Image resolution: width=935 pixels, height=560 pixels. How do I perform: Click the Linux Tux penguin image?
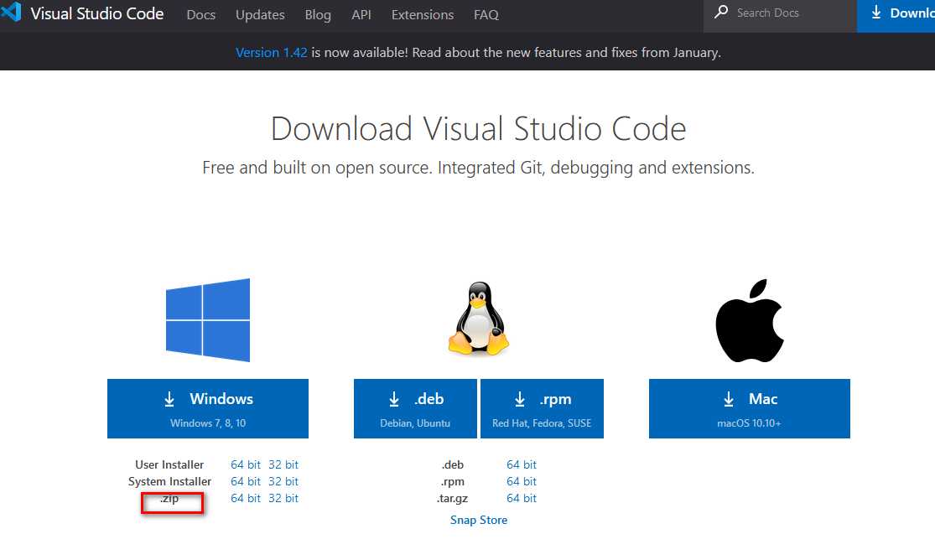coord(478,319)
